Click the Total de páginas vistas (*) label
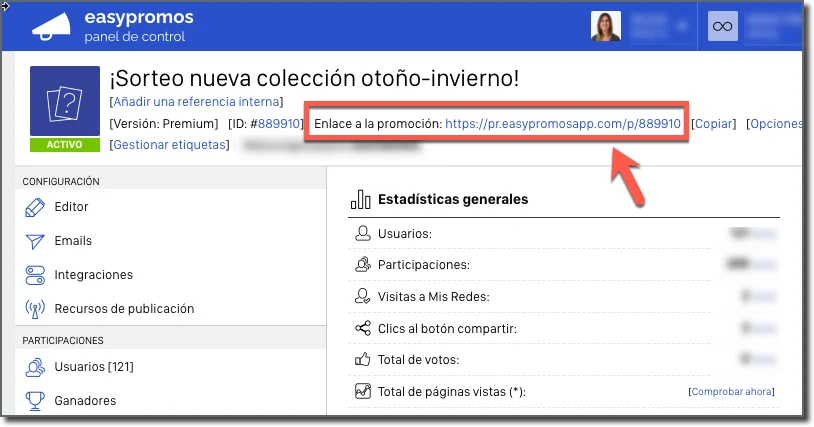This screenshot has height=427, width=814. coord(452,392)
